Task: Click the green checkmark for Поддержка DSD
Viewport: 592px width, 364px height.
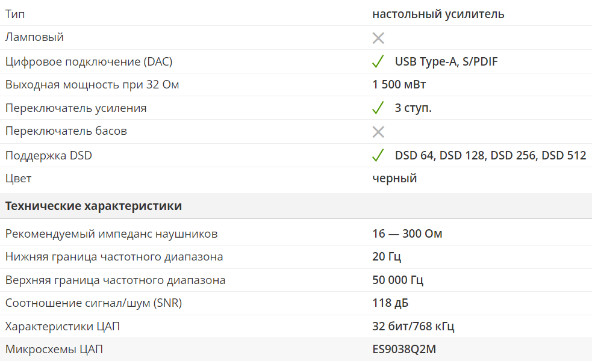Action: click(x=378, y=155)
